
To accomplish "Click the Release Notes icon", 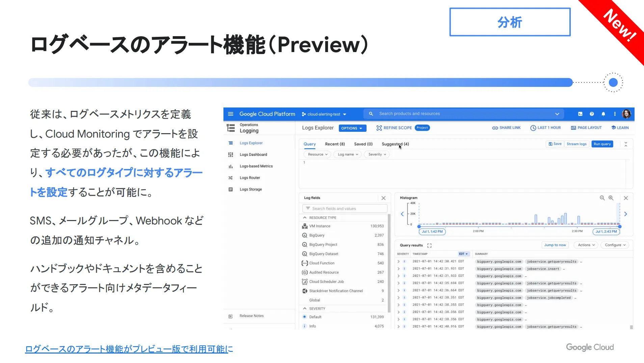I will (x=231, y=316).
